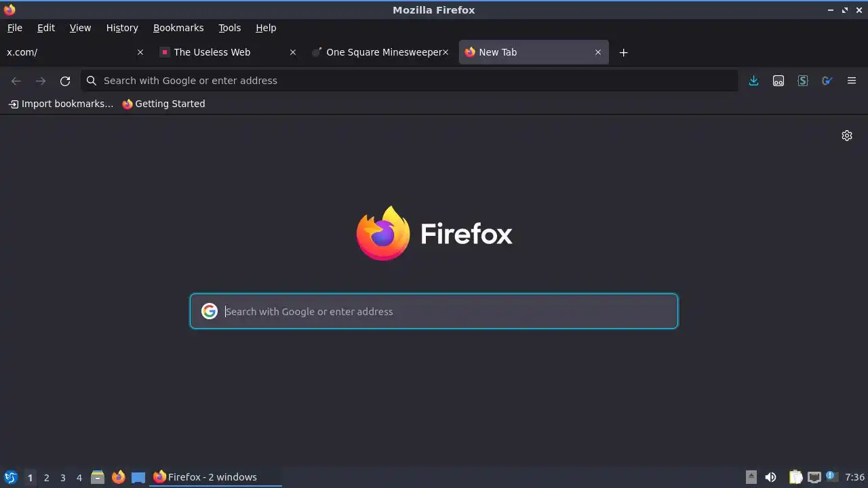Viewport: 868px width, 488px height.
Task: Click the back navigation arrow
Action: (x=16, y=81)
